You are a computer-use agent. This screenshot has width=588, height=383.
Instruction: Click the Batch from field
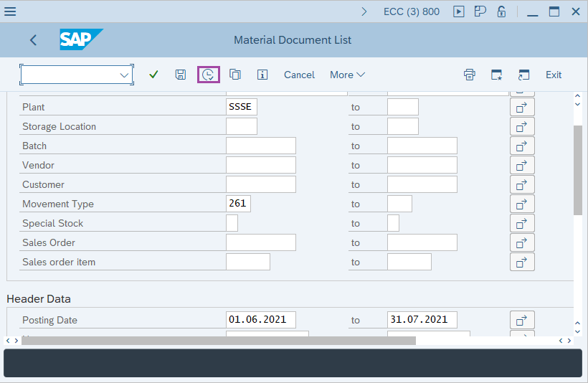(x=260, y=146)
